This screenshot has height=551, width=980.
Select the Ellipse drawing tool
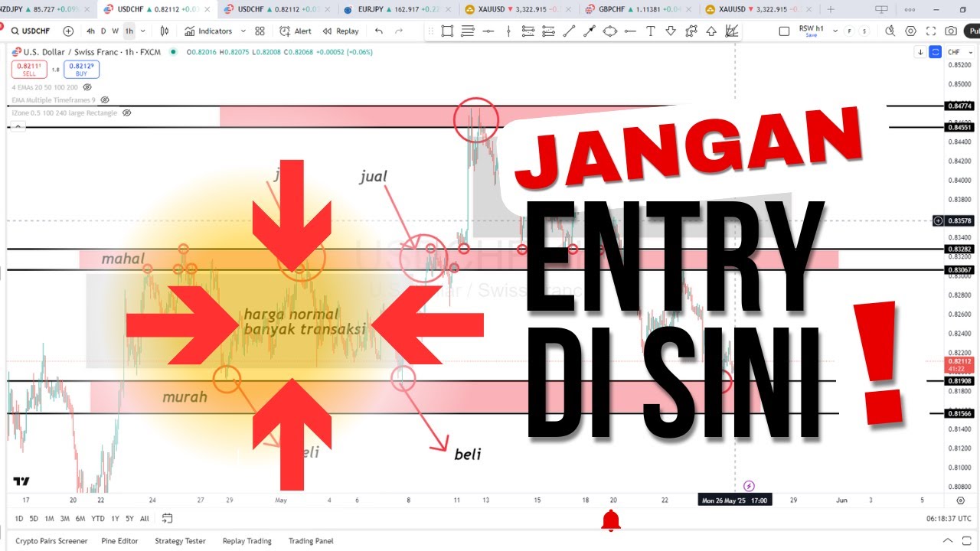click(610, 31)
